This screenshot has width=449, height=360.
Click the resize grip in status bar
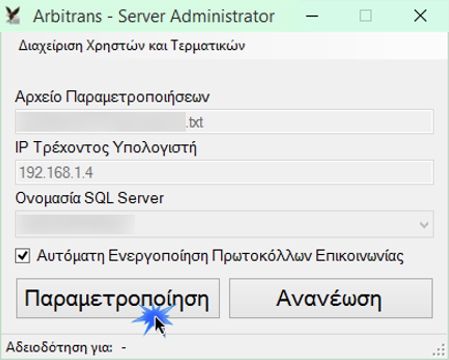coord(439,350)
